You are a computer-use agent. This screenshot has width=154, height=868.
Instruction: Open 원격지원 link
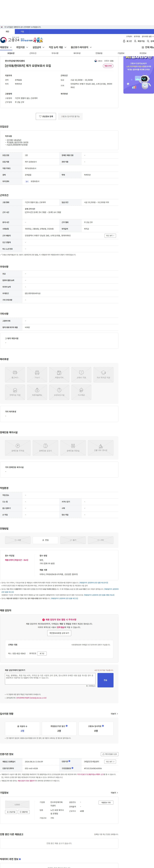[137, 36]
